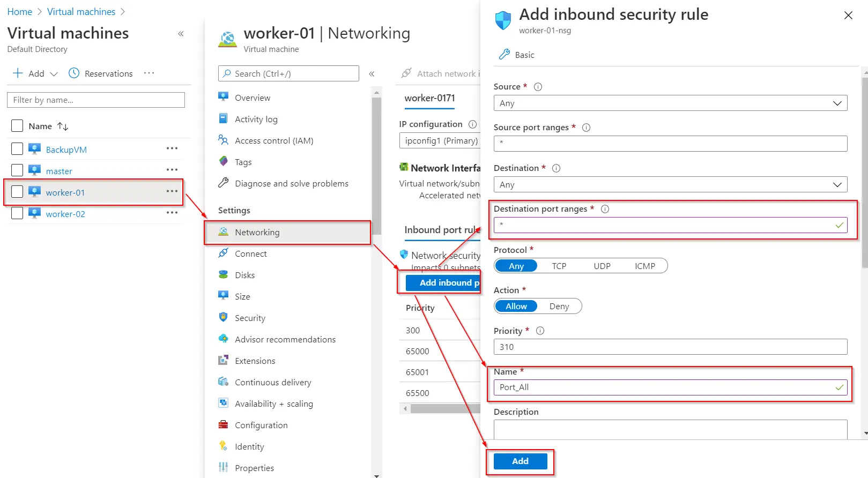Expand the Source dropdown
Screen dimensions: 868x478
tap(670, 103)
